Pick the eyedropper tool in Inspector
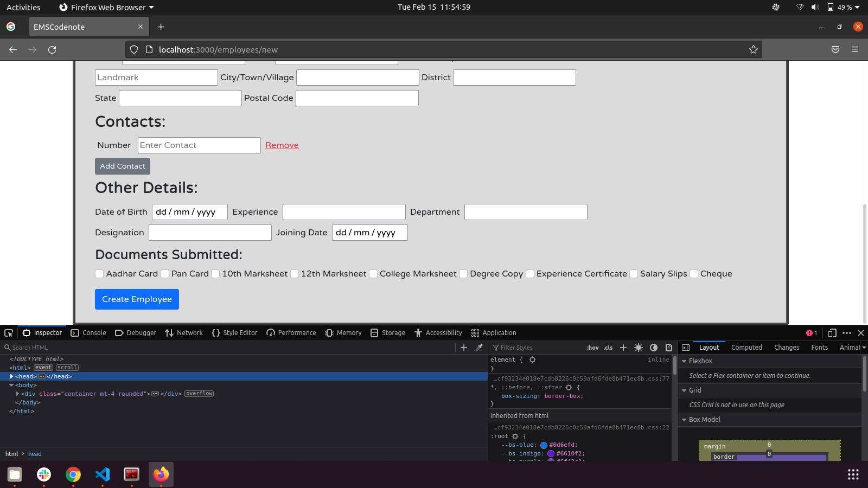 pyautogui.click(x=479, y=348)
